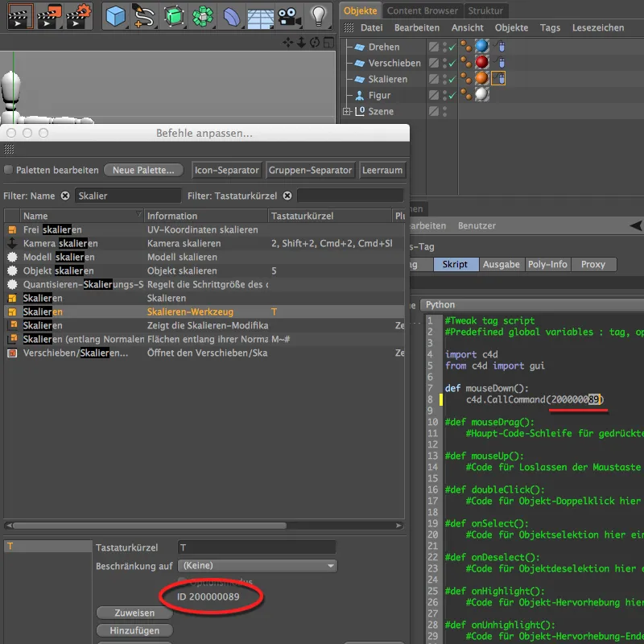Click white material sphere on Figur
Viewport: 644px width, 644px height.
pos(481,94)
